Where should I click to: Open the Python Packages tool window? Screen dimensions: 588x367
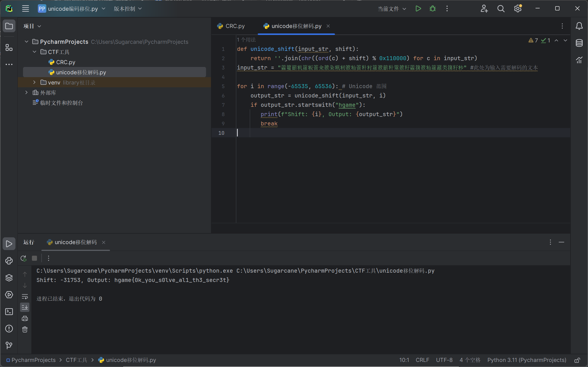[x=9, y=278]
